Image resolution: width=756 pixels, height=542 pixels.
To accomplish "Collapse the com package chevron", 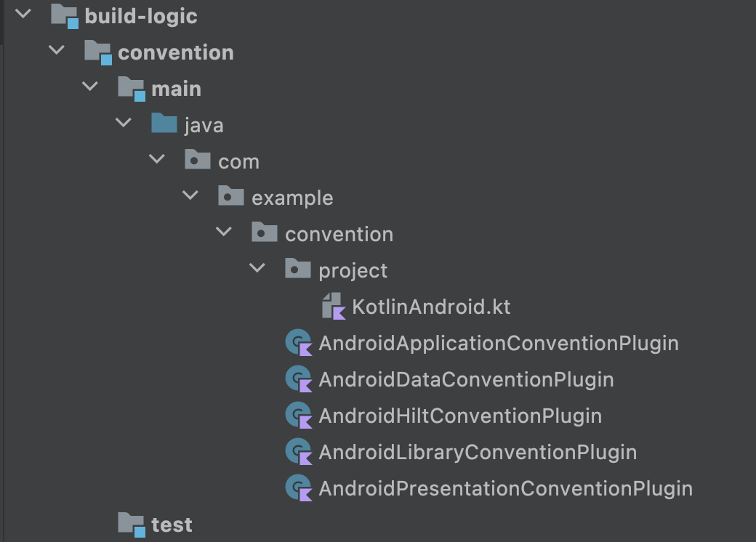I will coord(157,160).
